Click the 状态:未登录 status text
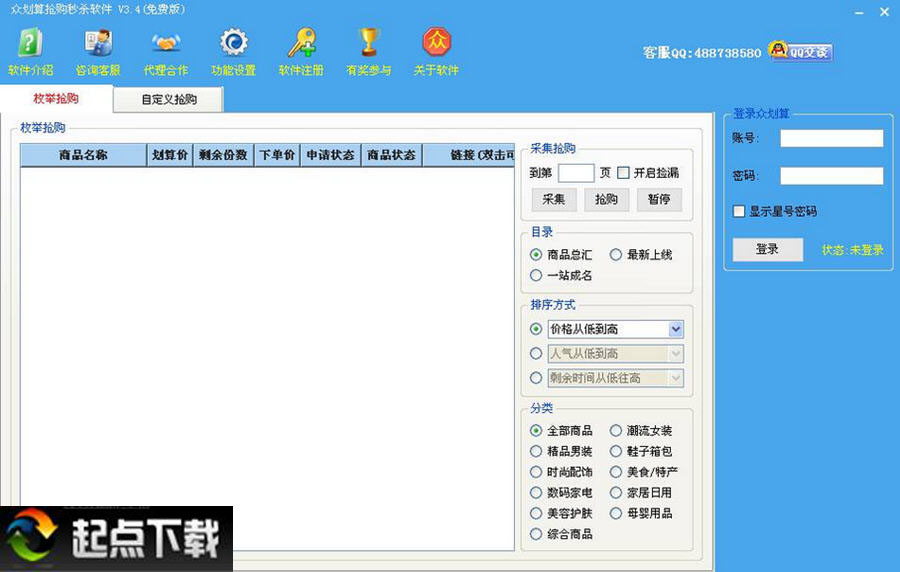This screenshot has height=572, width=900. pos(852,250)
